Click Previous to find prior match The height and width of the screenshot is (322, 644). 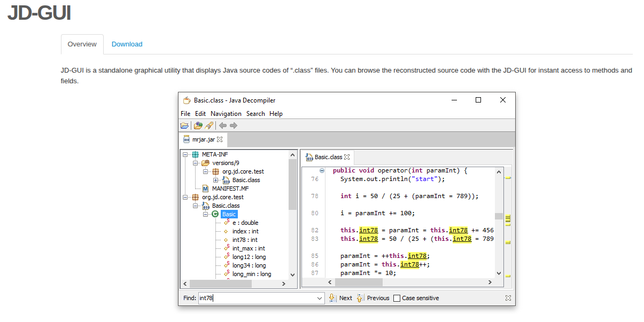(x=373, y=298)
